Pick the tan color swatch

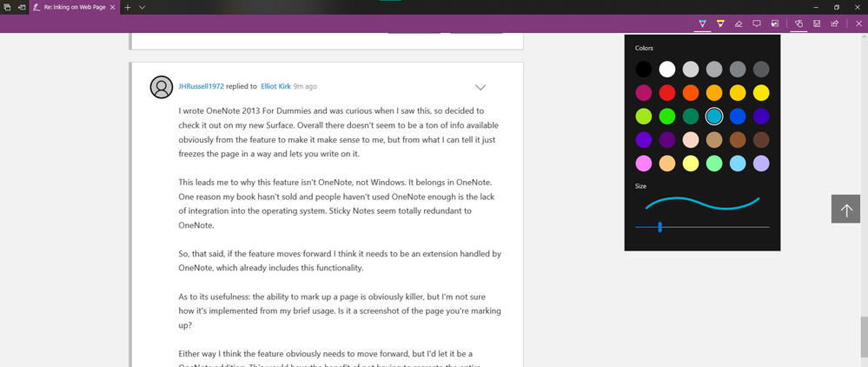[714, 140]
